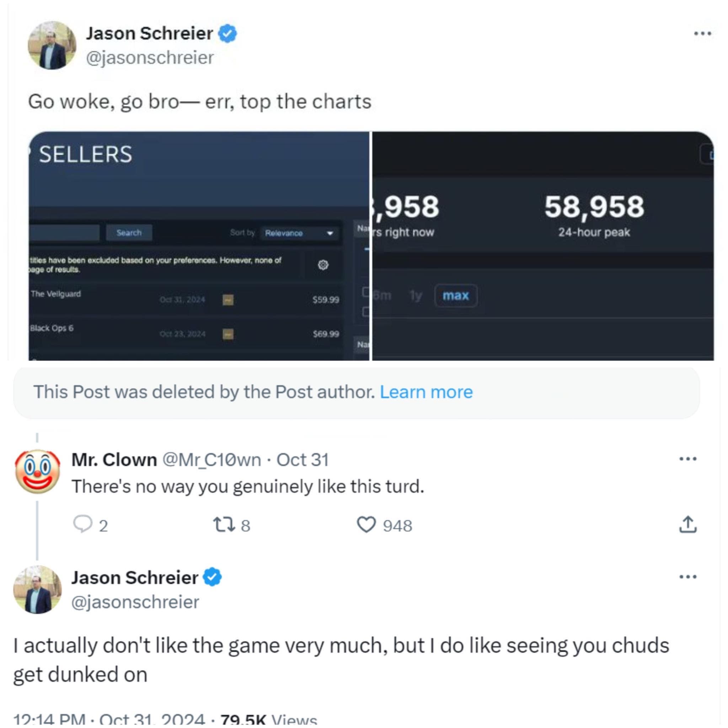This screenshot has height=728, width=728.
Task: Follow the Learn more link
Action: (x=426, y=392)
